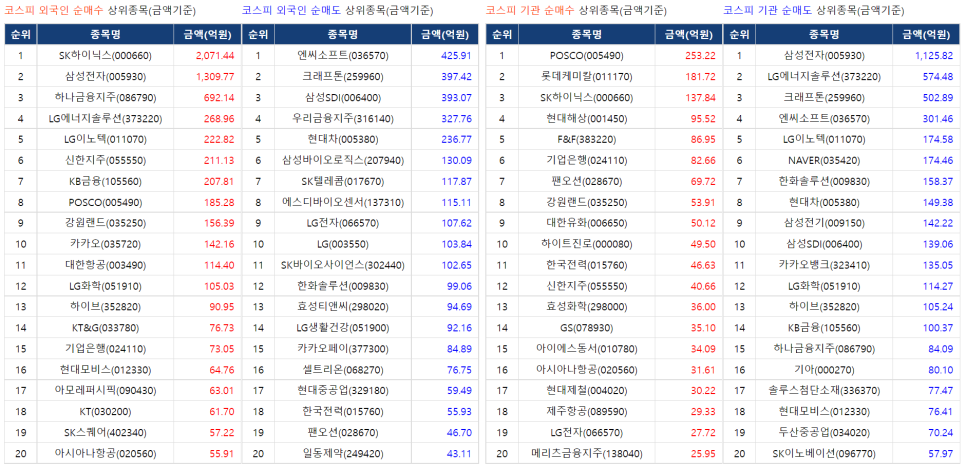Select LG(003550) stock name
Viewport: 966px width, 467px height.
pyautogui.click(x=343, y=244)
